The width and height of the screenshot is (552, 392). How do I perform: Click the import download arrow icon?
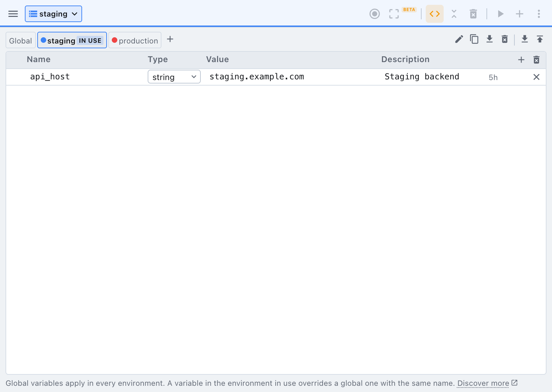(x=525, y=39)
